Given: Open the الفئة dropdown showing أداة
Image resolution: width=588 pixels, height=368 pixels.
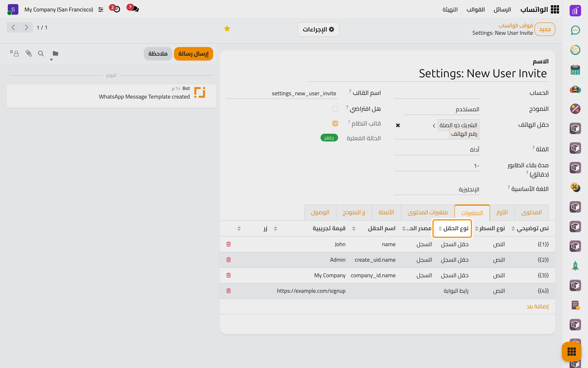Looking at the screenshot, I should click(x=437, y=150).
